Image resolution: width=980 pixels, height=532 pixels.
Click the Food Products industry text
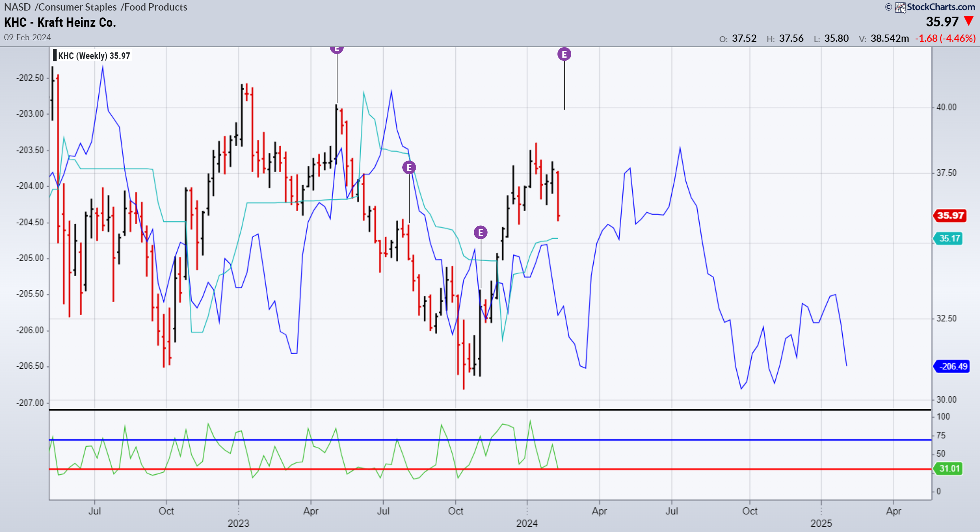(x=156, y=7)
